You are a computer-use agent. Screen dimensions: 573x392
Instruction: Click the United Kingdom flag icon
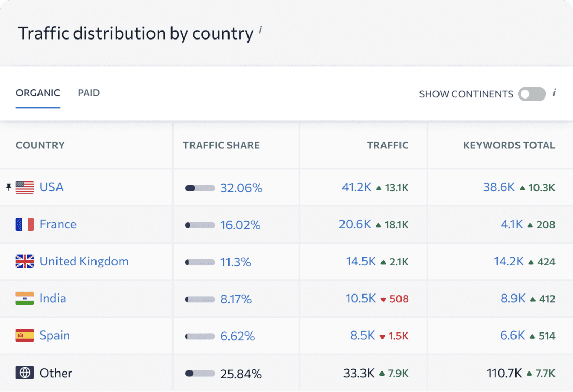click(25, 262)
